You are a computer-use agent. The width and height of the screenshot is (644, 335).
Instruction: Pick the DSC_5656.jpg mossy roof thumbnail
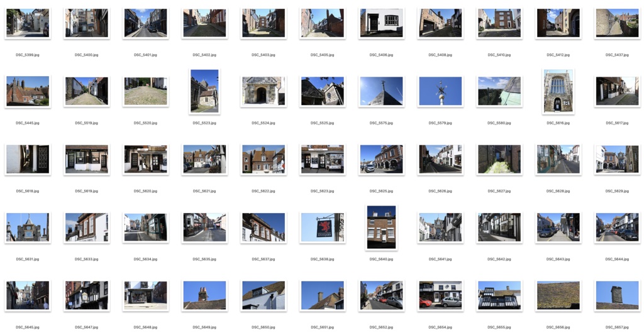point(558,295)
